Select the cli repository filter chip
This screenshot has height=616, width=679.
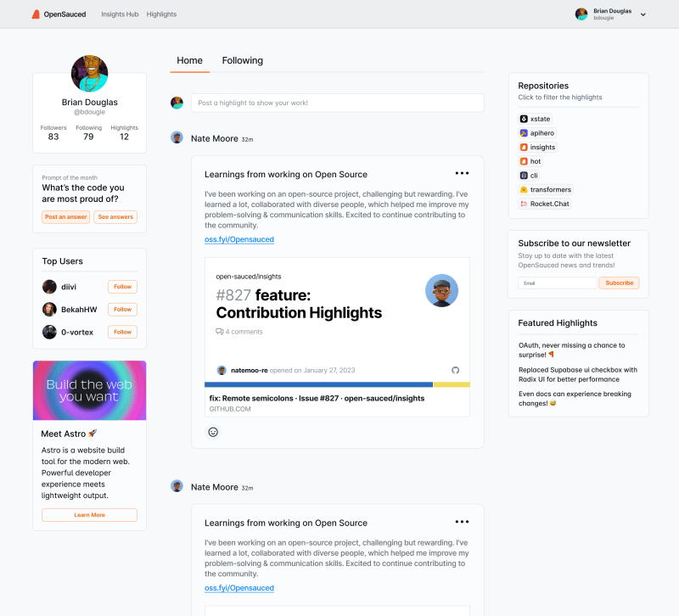point(529,176)
